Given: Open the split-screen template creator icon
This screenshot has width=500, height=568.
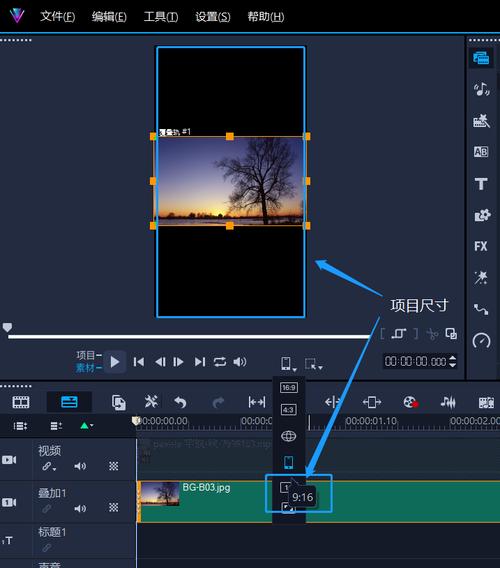Looking at the screenshot, I should (486, 402).
